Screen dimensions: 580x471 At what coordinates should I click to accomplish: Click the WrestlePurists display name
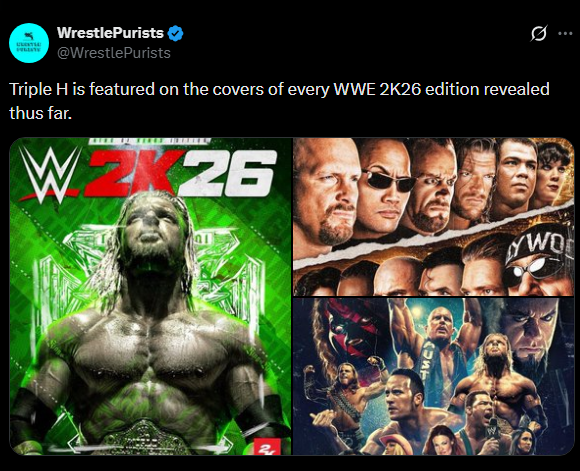coord(110,33)
